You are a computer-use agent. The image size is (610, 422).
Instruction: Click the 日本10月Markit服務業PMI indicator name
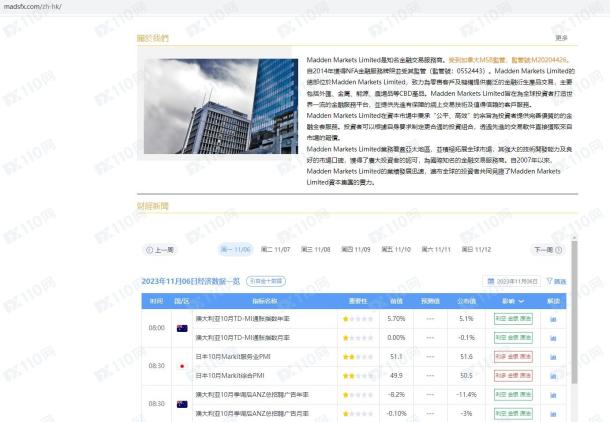(233, 357)
